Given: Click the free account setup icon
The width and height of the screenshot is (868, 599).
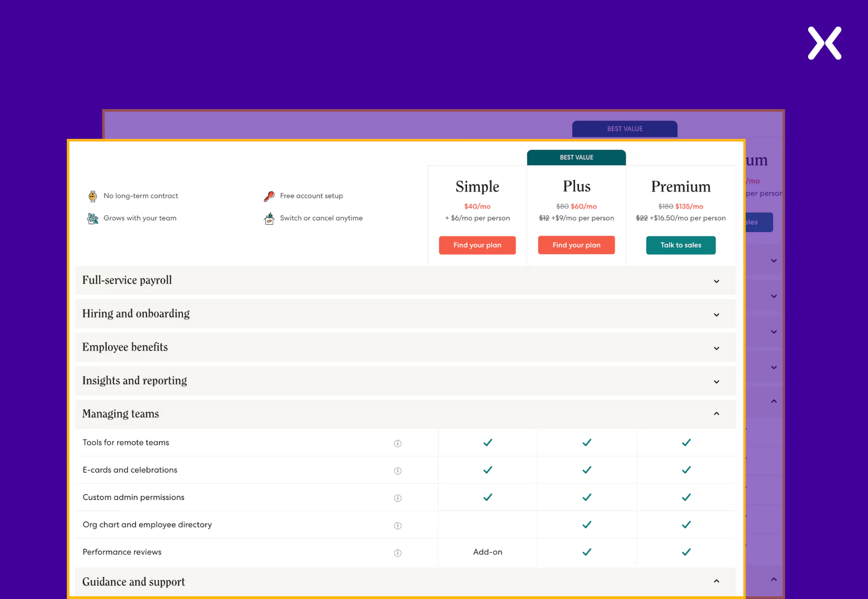Looking at the screenshot, I should 268,196.
